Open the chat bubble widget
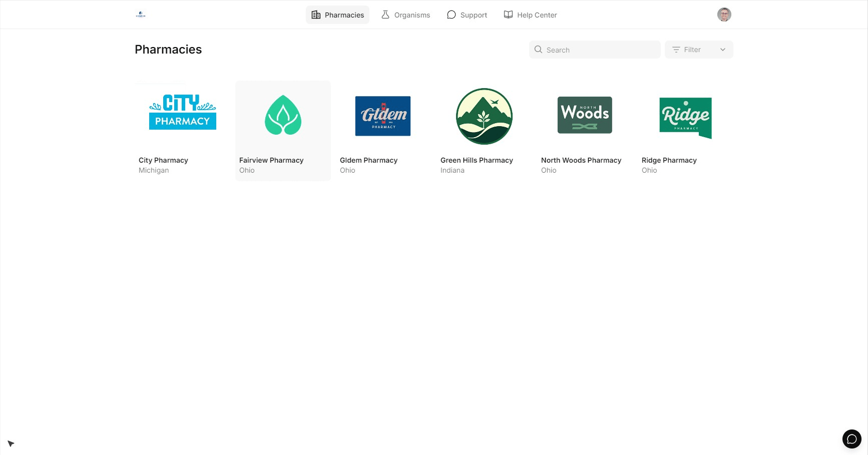Viewport: 868px width, 455px height. (851, 439)
